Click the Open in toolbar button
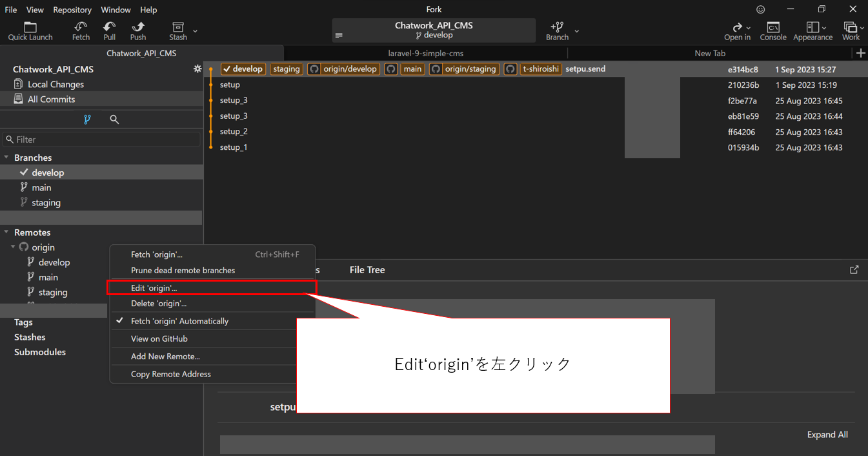This screenshot has width=868, height=456. (738, 31)
